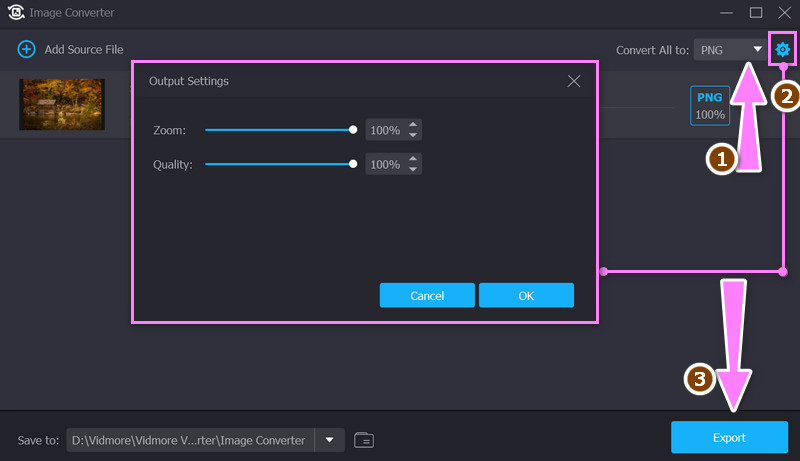Open the output folder icon
The width and height of the screenshot is (800, 461).
tap(364, 439)
